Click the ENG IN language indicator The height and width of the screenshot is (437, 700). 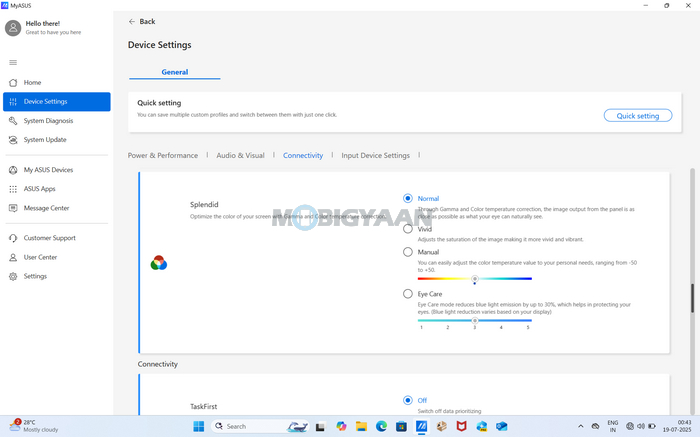pyautogui.click(x=612, y=426)
